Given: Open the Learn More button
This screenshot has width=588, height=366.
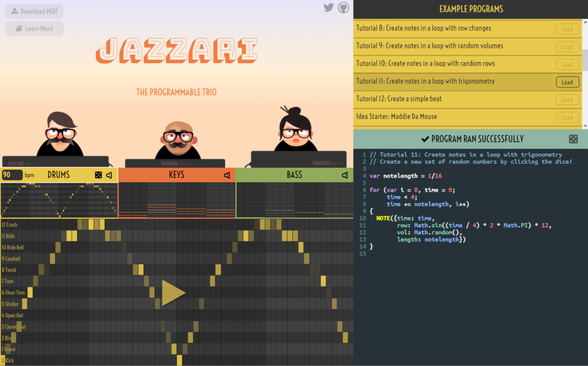Looking at the screenshot, I should [34, 29].
